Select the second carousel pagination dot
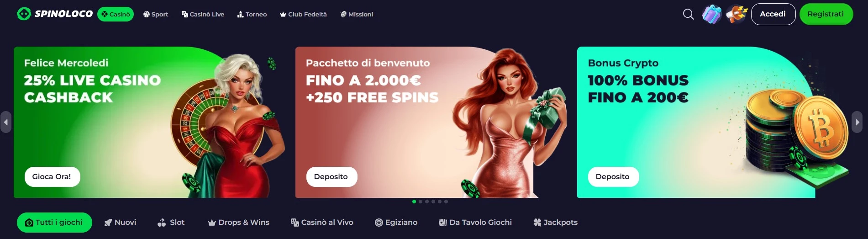Viewport: 868px width, 239px height. [x=421, y=202]
